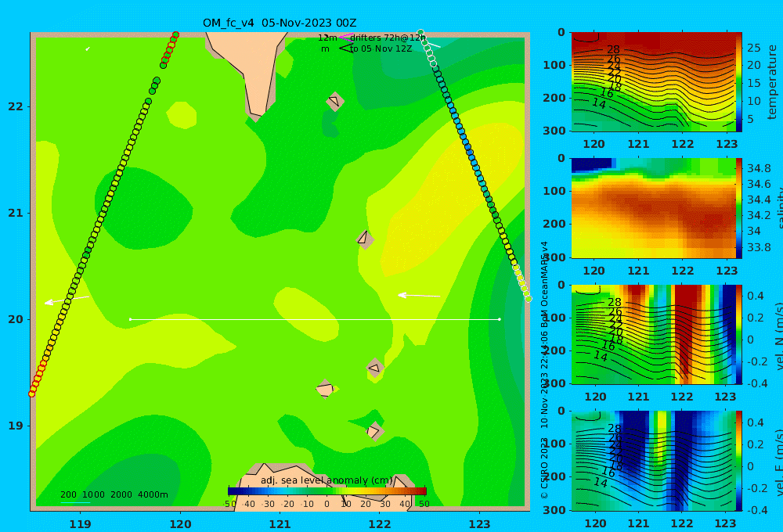
Task: Click the left endpoint of the white transect line
Action: [130, 319]
